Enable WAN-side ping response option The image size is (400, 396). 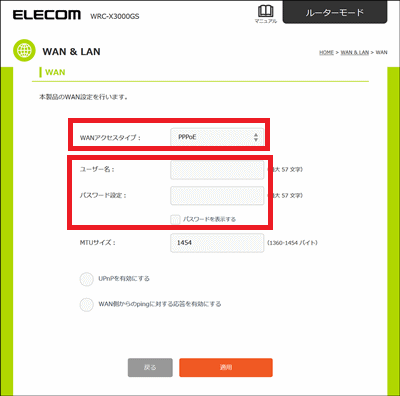pyautogui.click(x=87, y=304)
